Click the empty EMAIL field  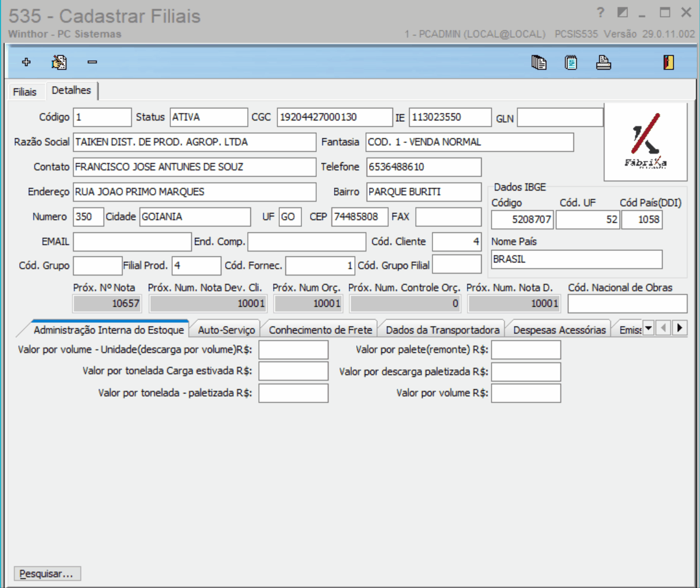coord(132,242)
